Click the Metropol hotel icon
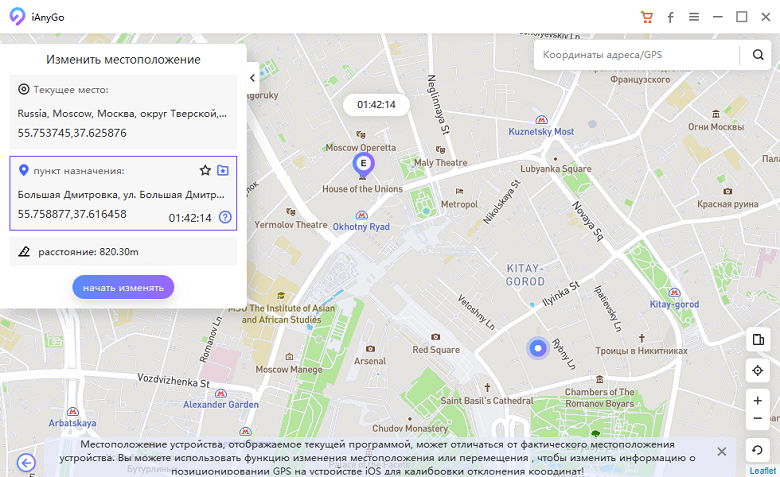 coord(459,191)
